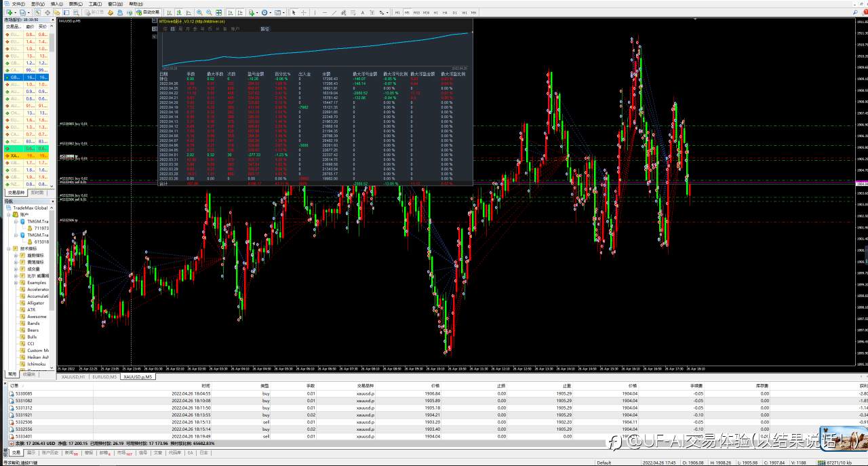Screen dimensions: 868x466
Task: Collapse the 账户 tree node
Action: pos(9,214)
